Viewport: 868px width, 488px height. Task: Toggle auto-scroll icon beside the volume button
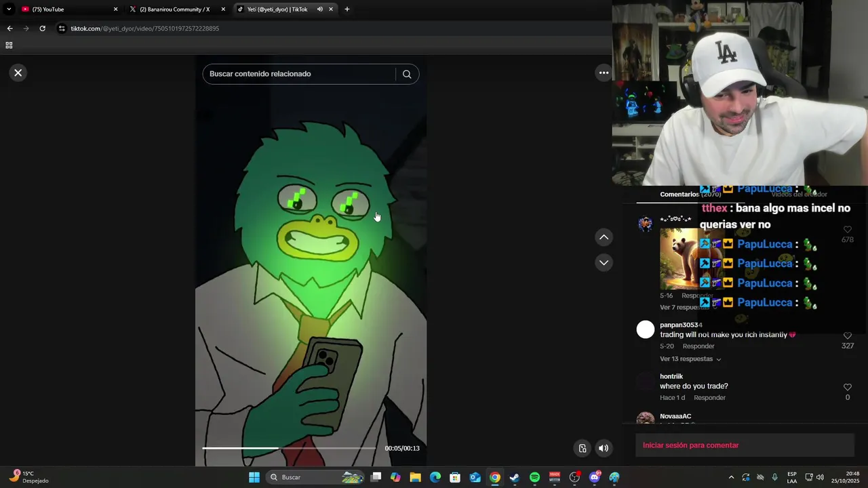pos(582,448)
